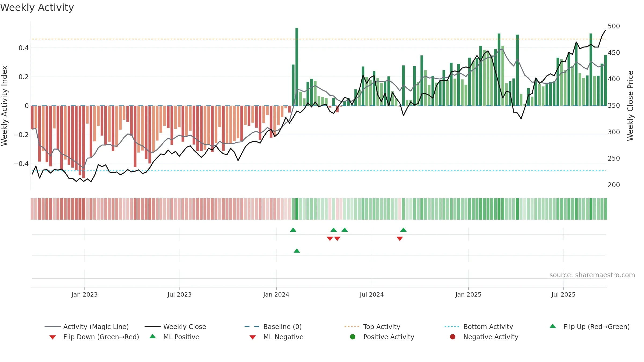The image size is (644, 362).
Task: Click the Jan 2023 x-axis label
Action: click(x=85, y=295)
